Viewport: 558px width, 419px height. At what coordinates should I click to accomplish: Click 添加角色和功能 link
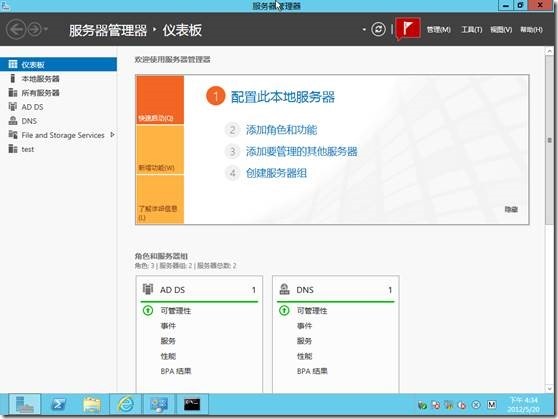pyautogui.click(x=281, y=130)
